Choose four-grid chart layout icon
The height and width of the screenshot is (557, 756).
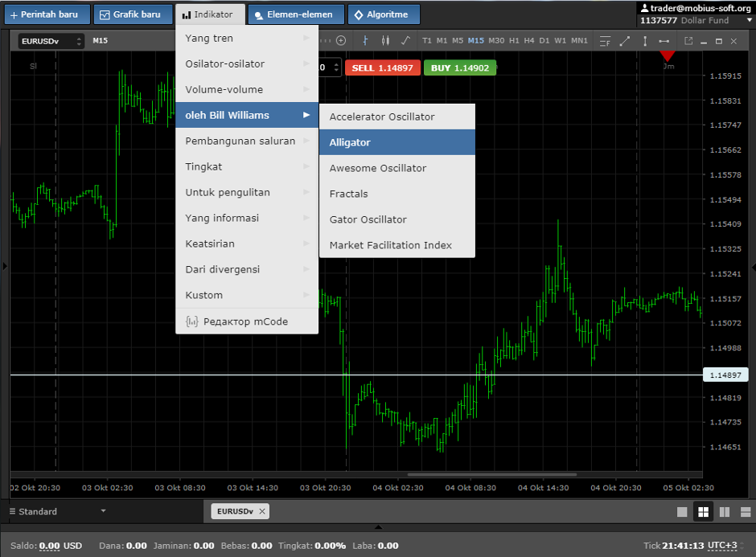[x=704, y=512]
